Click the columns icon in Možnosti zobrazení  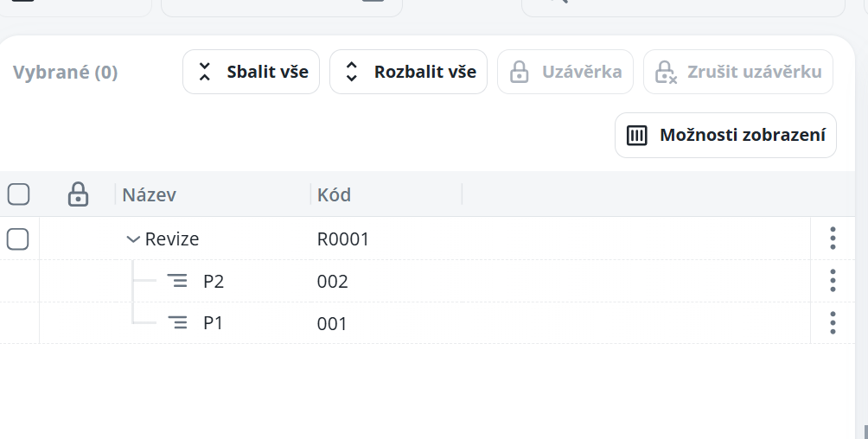pos(637,136)
